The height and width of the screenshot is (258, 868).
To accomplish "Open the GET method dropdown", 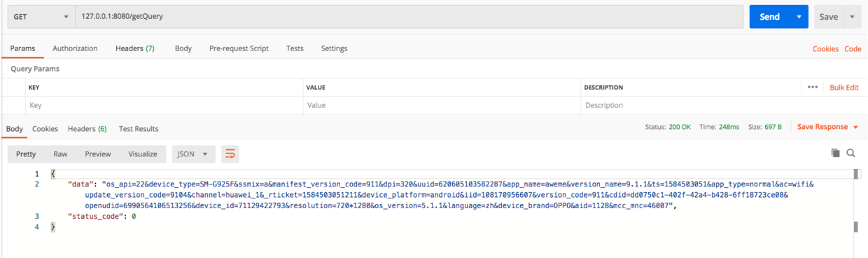I will [x=41, y=17].
